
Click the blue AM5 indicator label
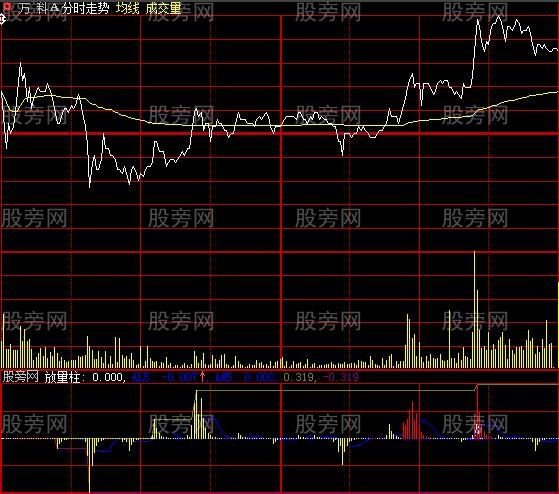tap(224, 377)
